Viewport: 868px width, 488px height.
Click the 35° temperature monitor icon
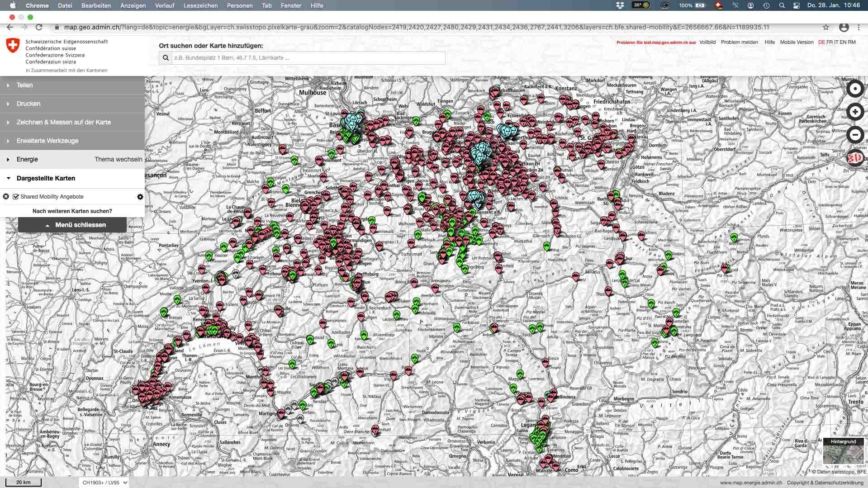(641, 5)
